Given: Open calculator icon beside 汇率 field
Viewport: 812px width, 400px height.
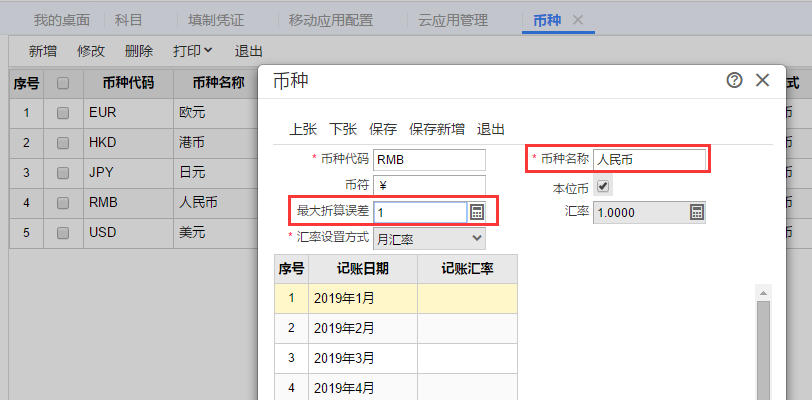Looking at the screenshot, I should pos(696,212).
